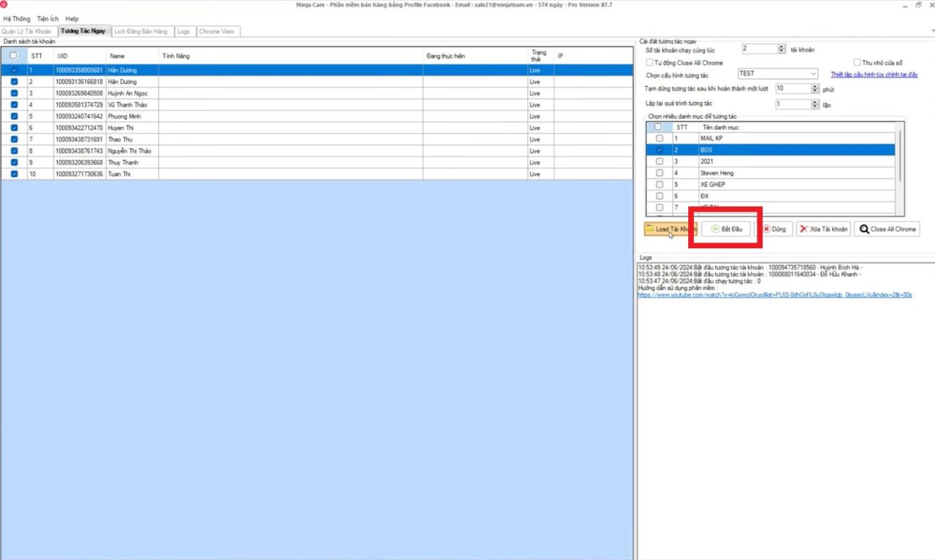The width and height of the screenshot is (935, 560).
Task: Uncheck the checkbox for Huyen Thi
Action: point(14,128)
